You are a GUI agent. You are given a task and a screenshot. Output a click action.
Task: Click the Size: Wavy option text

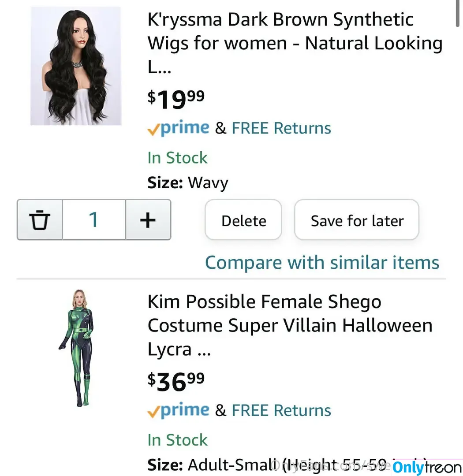pyautogui.click(x=188, y=183)
